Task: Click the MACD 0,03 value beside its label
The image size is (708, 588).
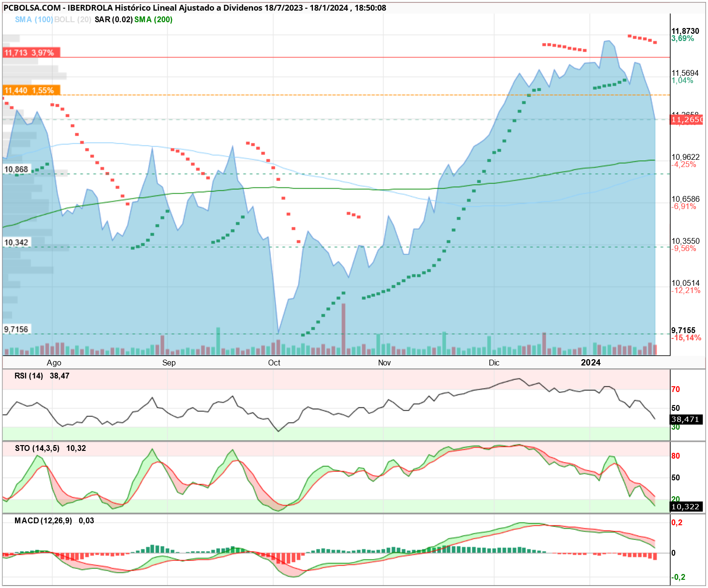Action: [86, 520]
